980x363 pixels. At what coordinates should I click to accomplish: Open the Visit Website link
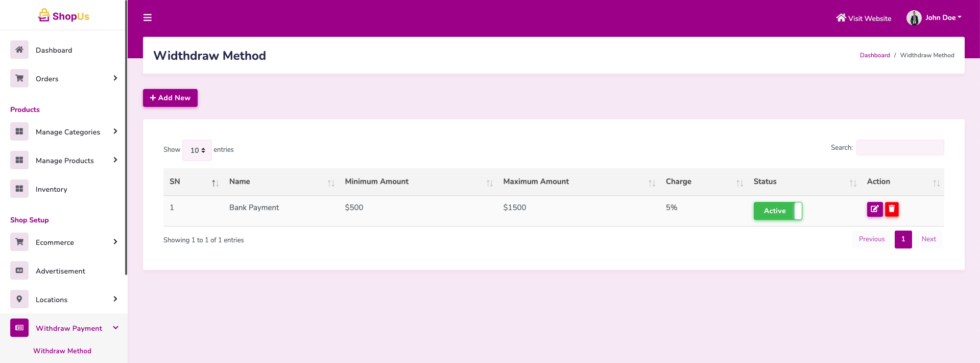pos(864,18)
